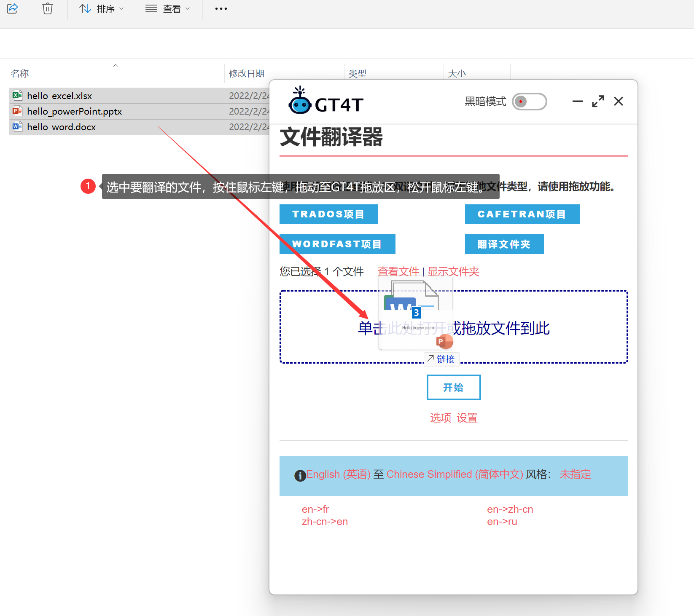Click the delete trash can icon
Screen dimensions: 694x616
(48, 8)
